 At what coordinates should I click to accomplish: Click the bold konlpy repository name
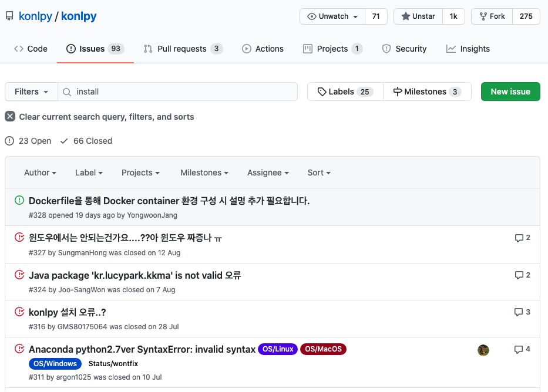79,16
